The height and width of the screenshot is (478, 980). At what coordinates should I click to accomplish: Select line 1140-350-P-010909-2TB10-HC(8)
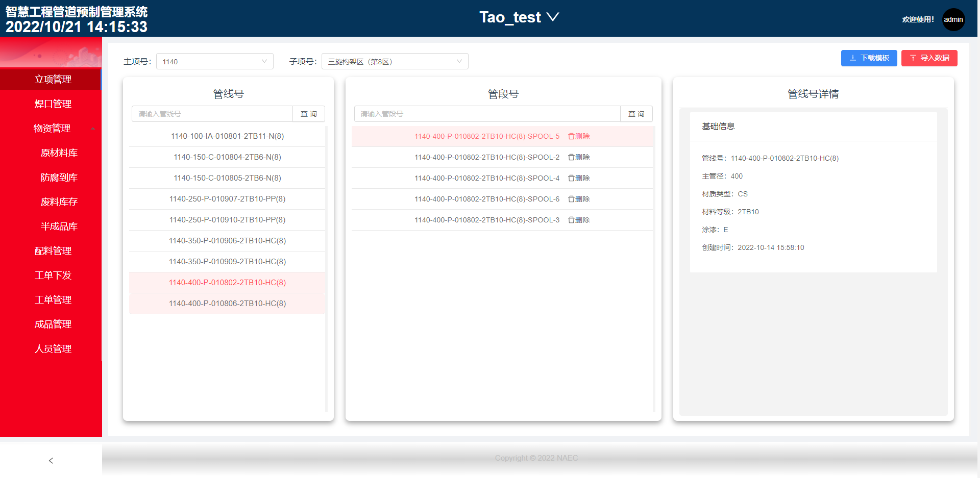pyautogui.click(x=227, y=262)
